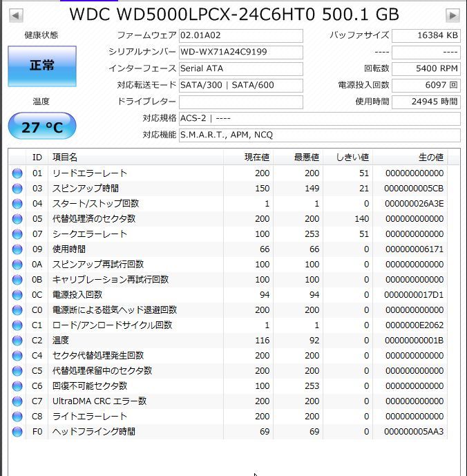467x476 pixels.
Task: Select the firmware field 02.01A02
Action: [x=241, y=35]
